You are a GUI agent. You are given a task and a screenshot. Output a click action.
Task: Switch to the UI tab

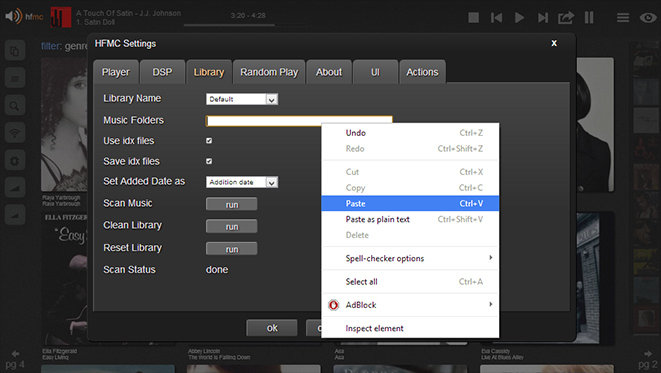click(375, 72)
